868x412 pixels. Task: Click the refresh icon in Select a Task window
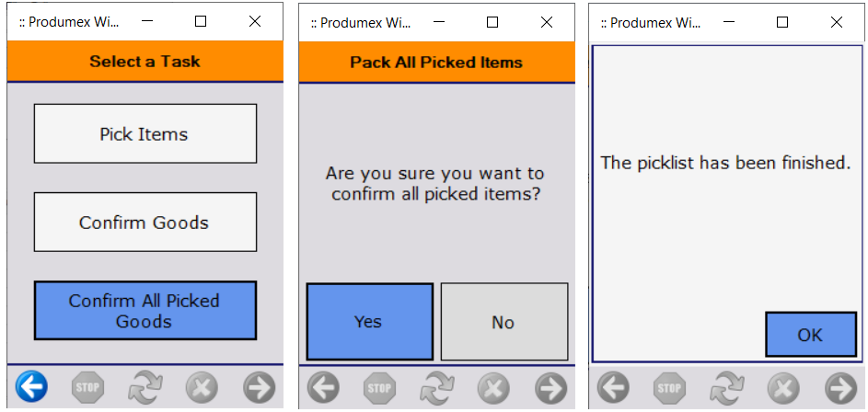(x=145, y=387)
